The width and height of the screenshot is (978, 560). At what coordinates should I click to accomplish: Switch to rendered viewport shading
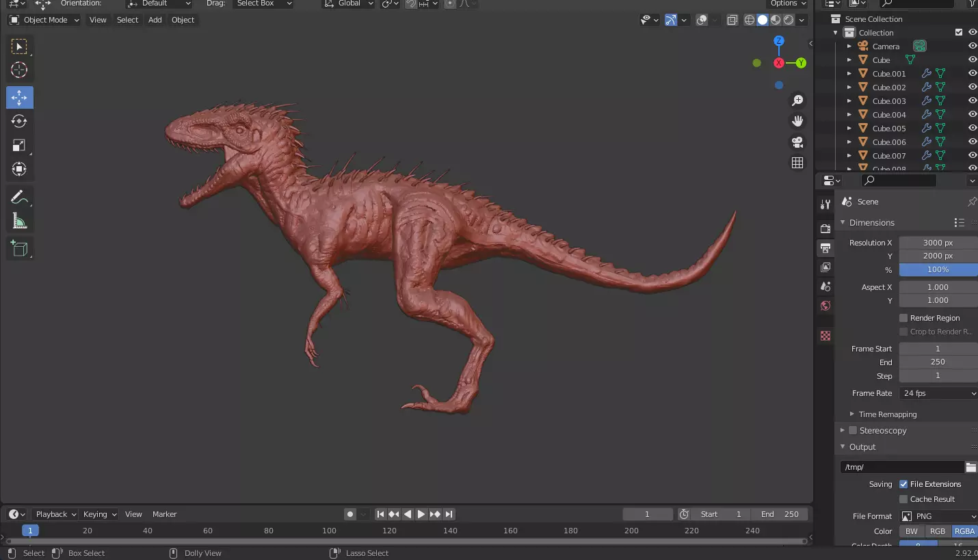(x=789, y=20)
